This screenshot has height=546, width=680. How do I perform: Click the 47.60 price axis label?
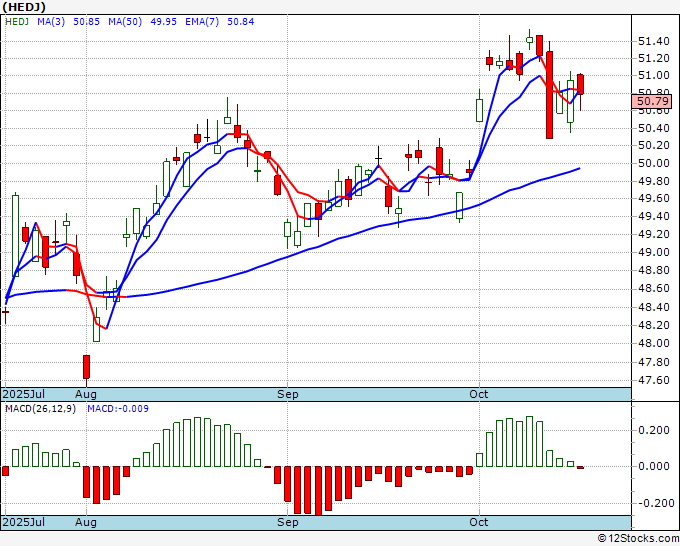(x=654, y=380)
